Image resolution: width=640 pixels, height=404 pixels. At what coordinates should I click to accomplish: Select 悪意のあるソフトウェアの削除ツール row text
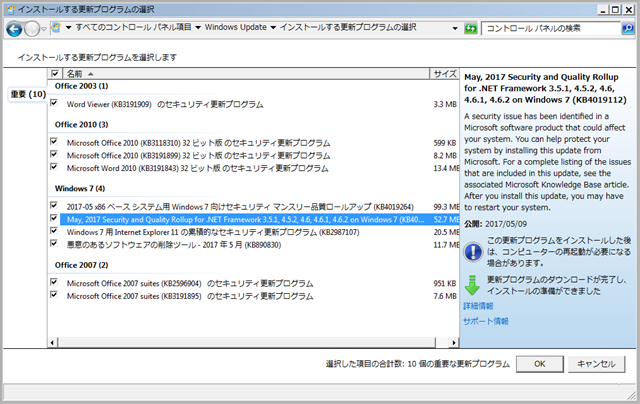click(174, 245)
